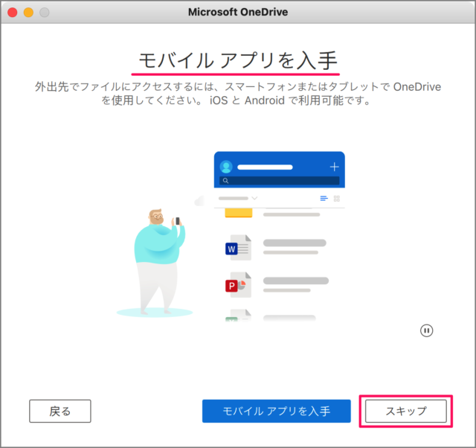Click the heading モバイル アプリを入手

[238, 60]
